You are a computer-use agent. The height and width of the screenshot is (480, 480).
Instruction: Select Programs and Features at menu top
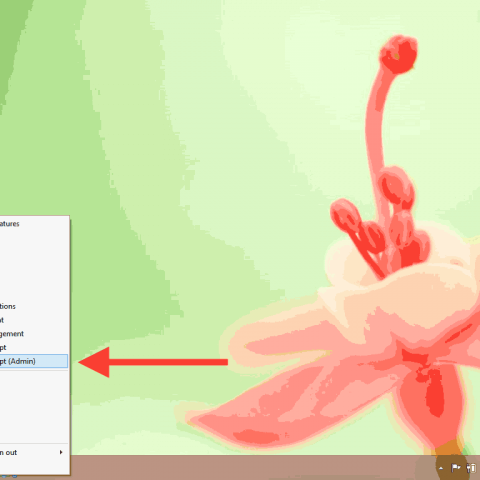(x=34, y=224)
